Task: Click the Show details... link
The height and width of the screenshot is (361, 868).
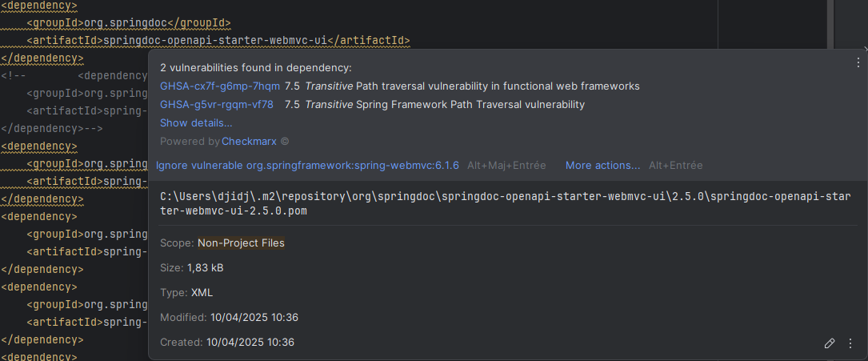Action: 196,123
